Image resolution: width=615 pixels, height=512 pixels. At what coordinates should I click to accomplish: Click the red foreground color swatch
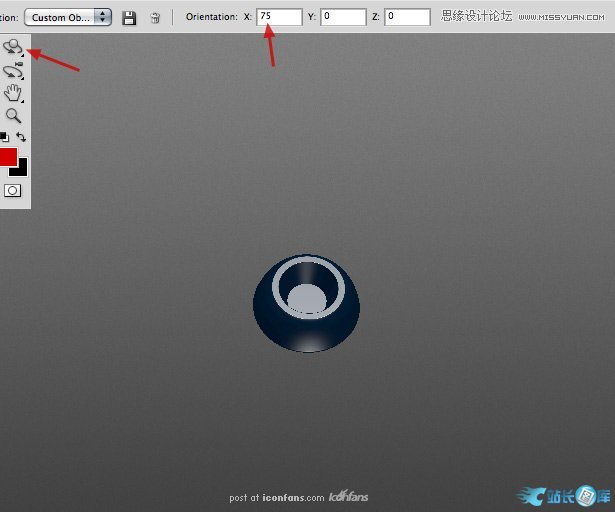8,156
